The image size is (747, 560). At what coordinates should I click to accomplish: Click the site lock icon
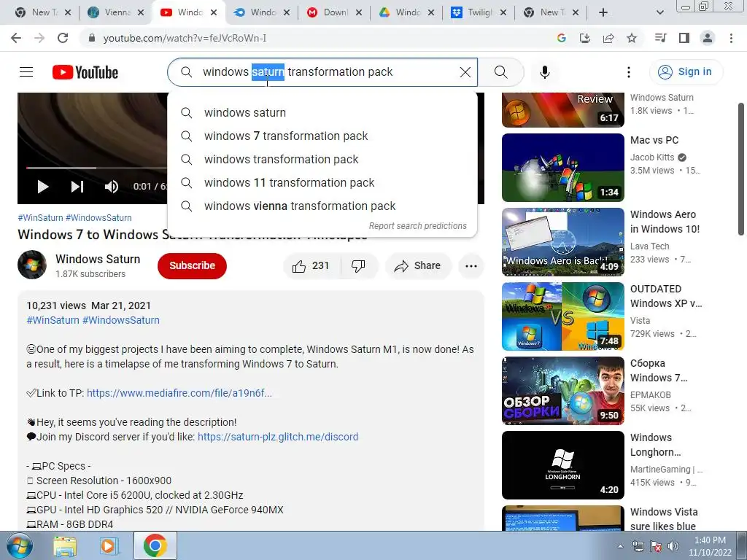92,38
